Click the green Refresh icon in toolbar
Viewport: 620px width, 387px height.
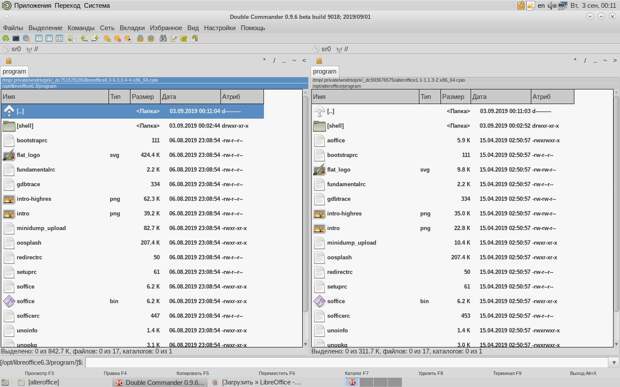pos(6,38)
